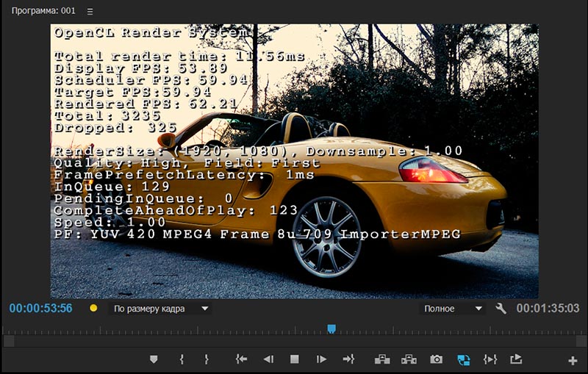Click the duration timecode 00:01:35:03
The image size is (588, 374).
(548, 309)
